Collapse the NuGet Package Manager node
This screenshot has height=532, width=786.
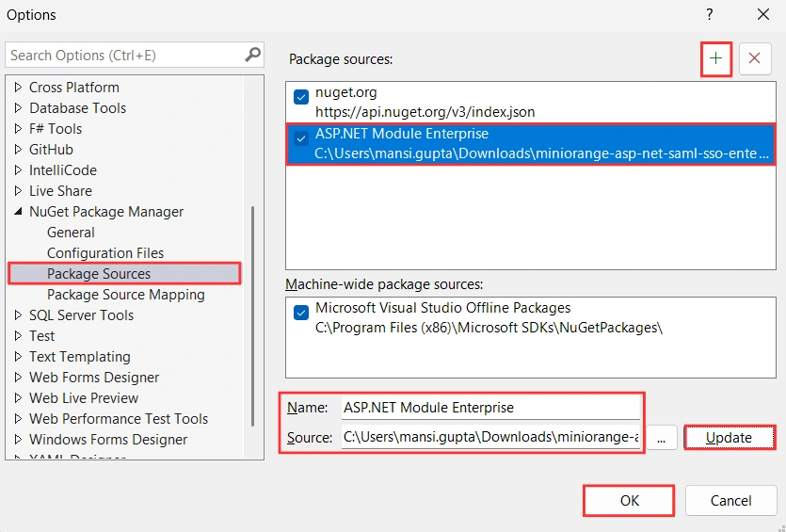pyautogui.click(x=18, y=212)
